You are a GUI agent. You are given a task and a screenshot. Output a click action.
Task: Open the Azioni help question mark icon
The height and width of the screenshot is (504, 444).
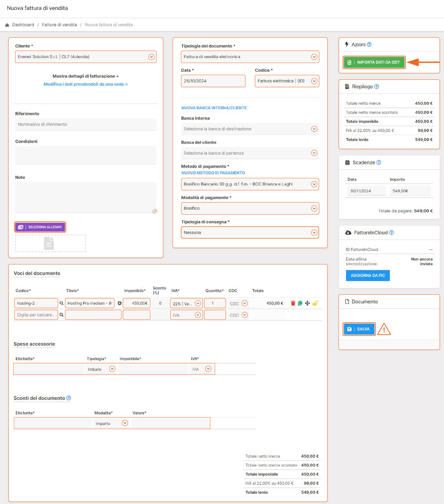(x=369, y=44)
